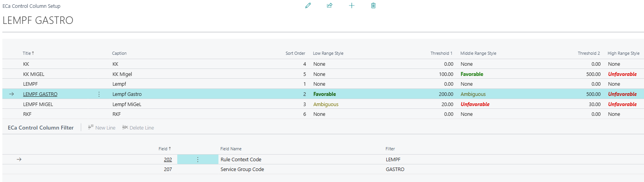Click Delete Line in the filter section
This screenshot has width=644, height=182.
pos(138,128)
